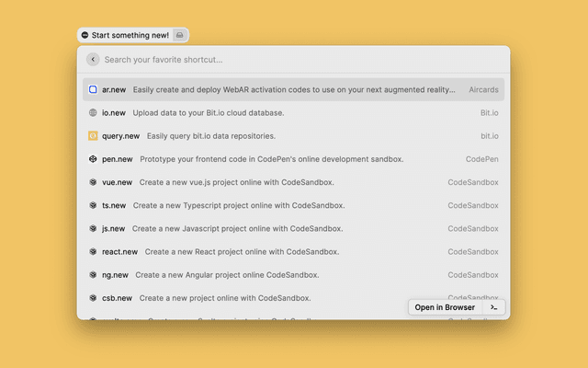Click the 'Start something new!' title badge
The image size is (588, 368).
coord(125,35)
